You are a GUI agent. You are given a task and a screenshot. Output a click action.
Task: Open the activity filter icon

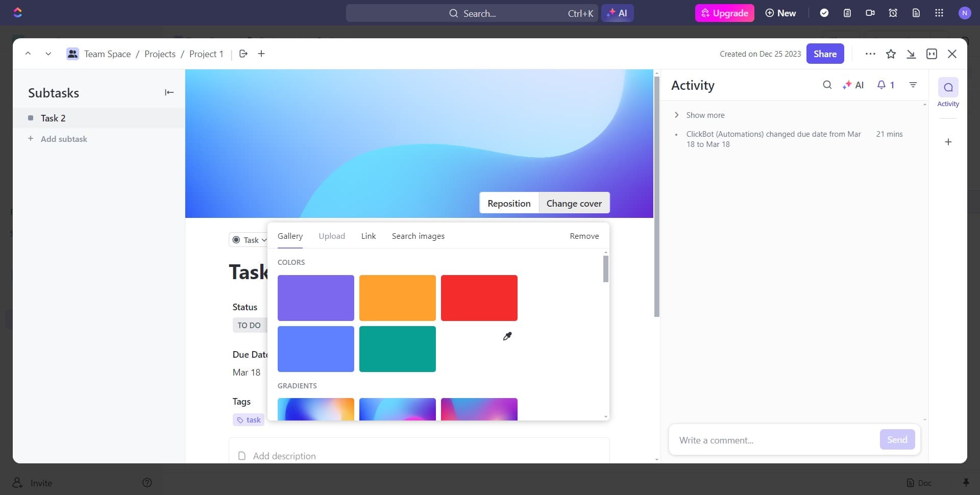click(913, 85)
